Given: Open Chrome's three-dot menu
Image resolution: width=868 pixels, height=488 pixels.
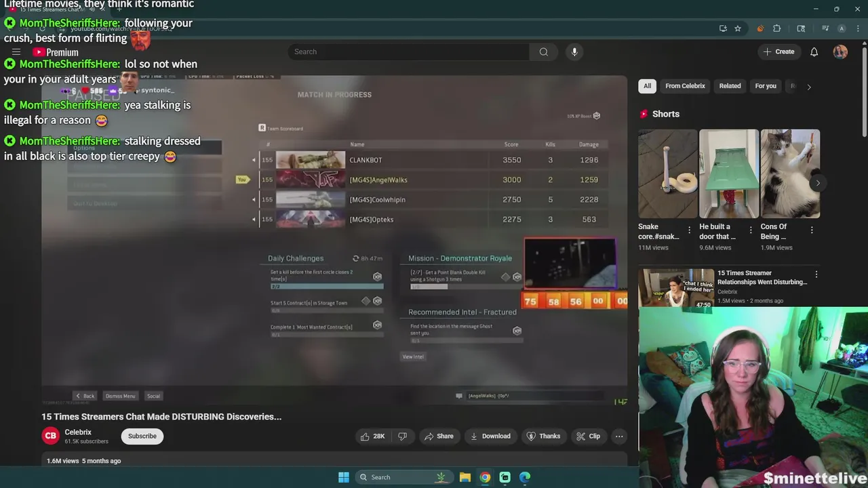Looking at the screenshot, I should tap(857, 28).
